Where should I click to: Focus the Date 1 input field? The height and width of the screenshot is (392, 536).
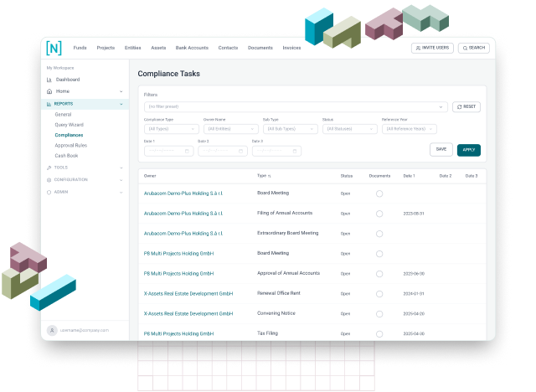point(169,151)
